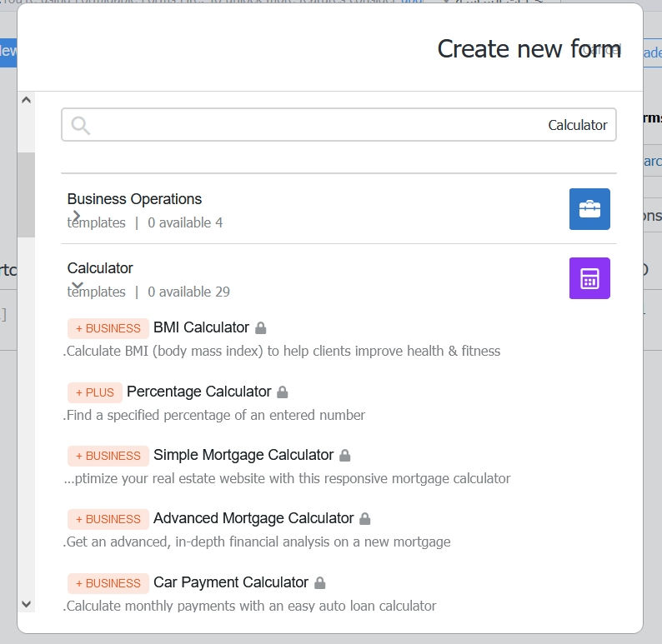The width and height of the screenshot is (662, 644).
Task: Choose the Percentage Calculator template
Action: [198, 392]
